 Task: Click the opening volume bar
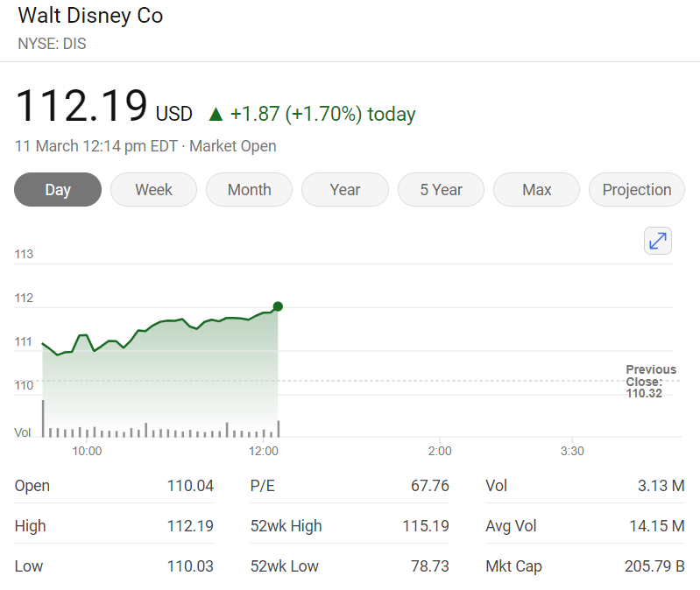(43, 418)
